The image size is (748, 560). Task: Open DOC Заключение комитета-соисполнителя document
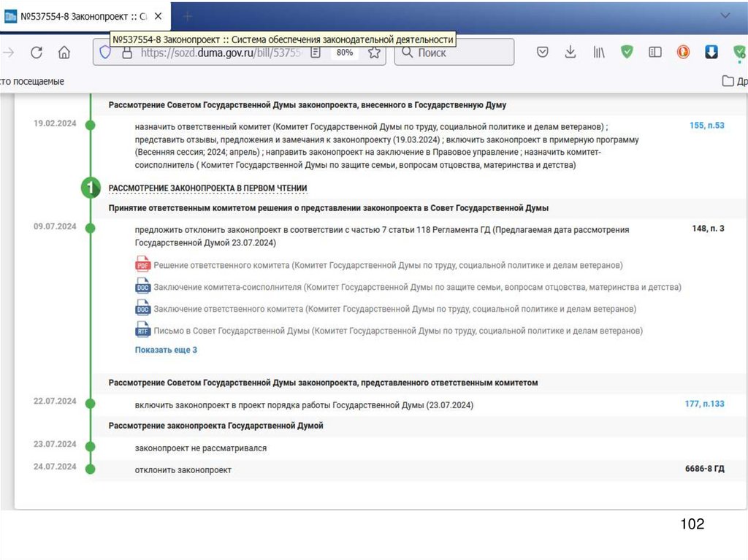417,287
